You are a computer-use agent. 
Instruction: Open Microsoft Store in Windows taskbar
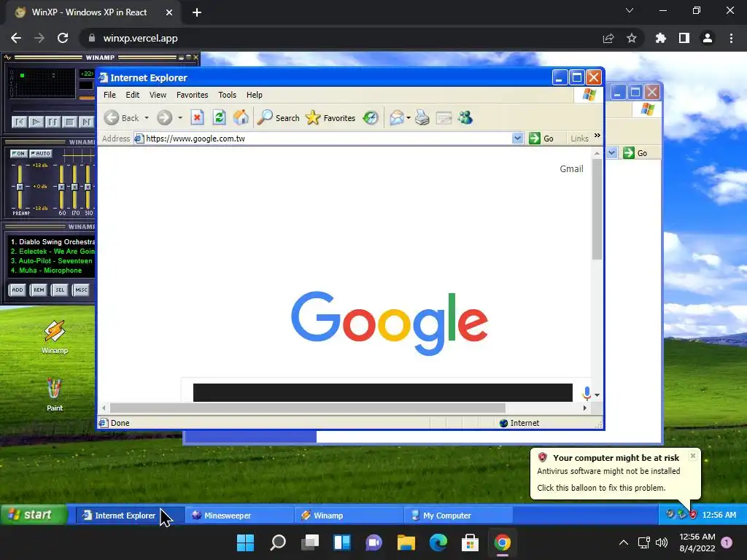coord(470,542)
